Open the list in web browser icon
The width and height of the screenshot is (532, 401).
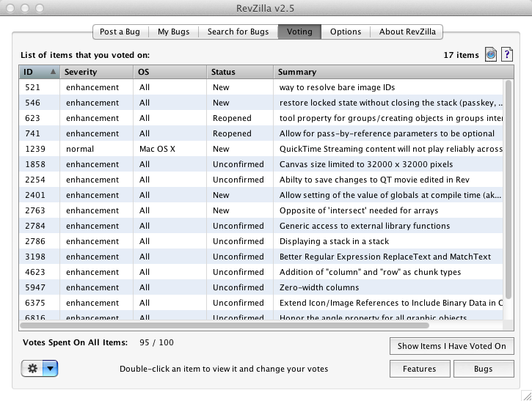point(491,55)
